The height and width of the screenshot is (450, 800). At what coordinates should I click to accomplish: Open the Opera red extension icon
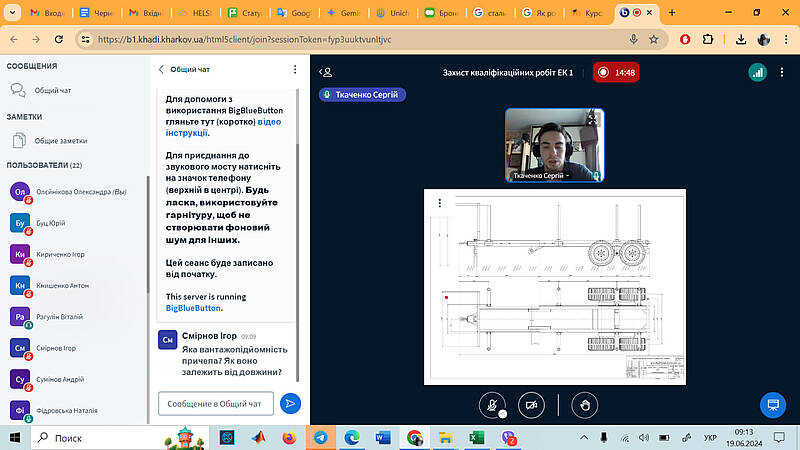coord(685,39)
